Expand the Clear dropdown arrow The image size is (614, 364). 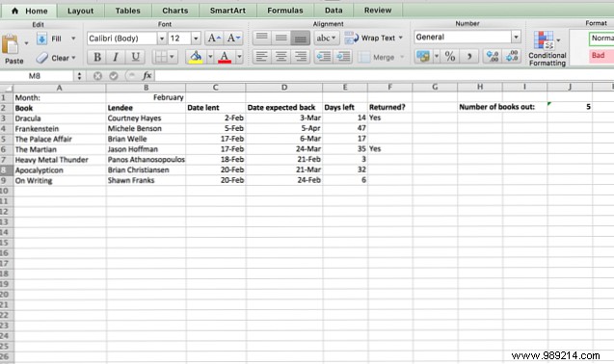point(73,58)
